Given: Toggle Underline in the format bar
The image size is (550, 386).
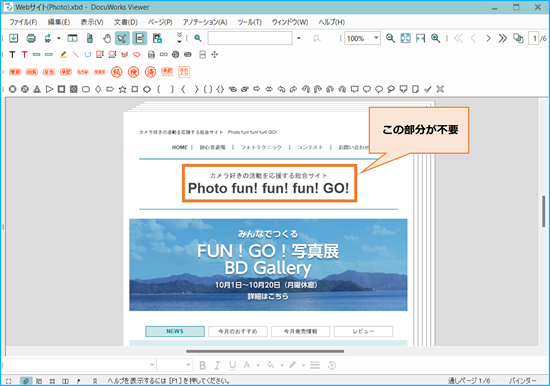Looking at the screenshot, I should [232, 365].
